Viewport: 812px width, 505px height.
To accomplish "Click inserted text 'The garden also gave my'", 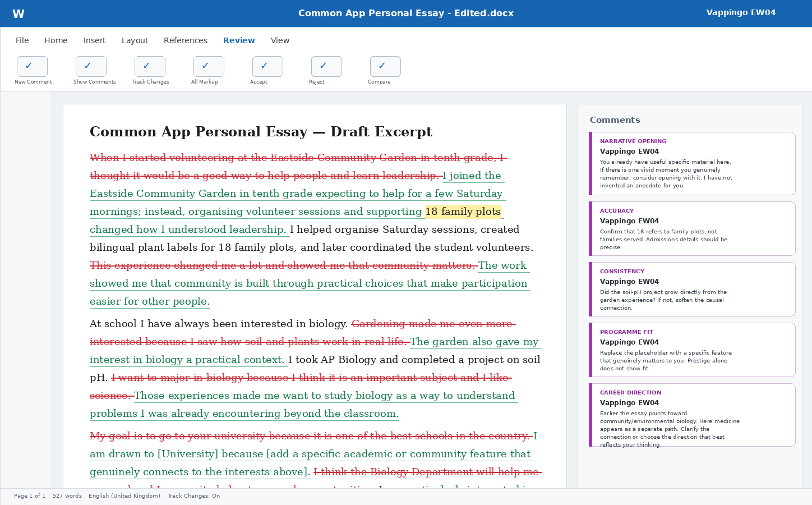I will (x=474, y=342).
